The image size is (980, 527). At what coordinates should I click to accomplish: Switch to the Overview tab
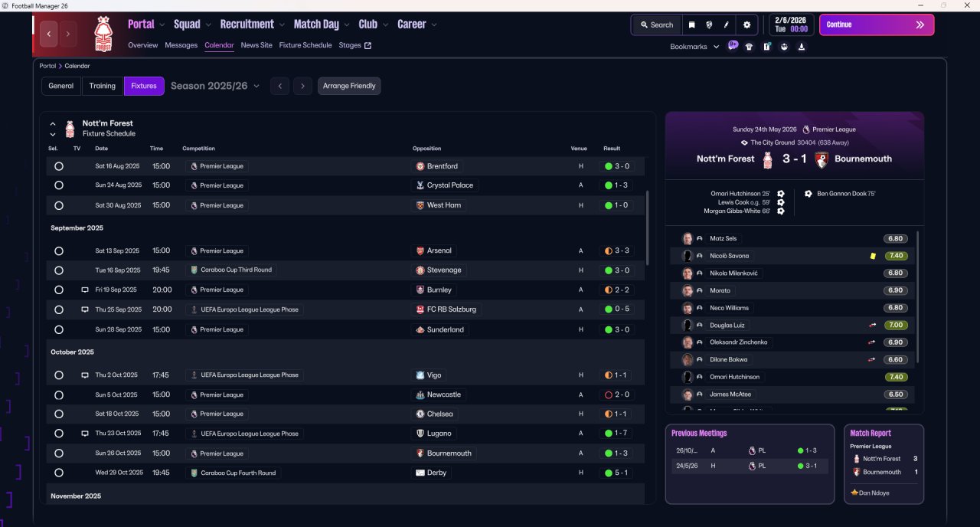143,45
